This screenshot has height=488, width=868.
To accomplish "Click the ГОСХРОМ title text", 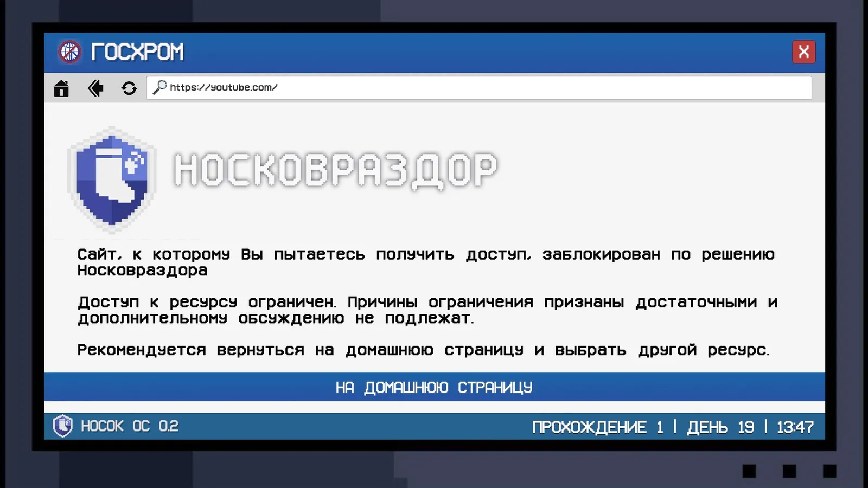I will (x=137, y=52).
